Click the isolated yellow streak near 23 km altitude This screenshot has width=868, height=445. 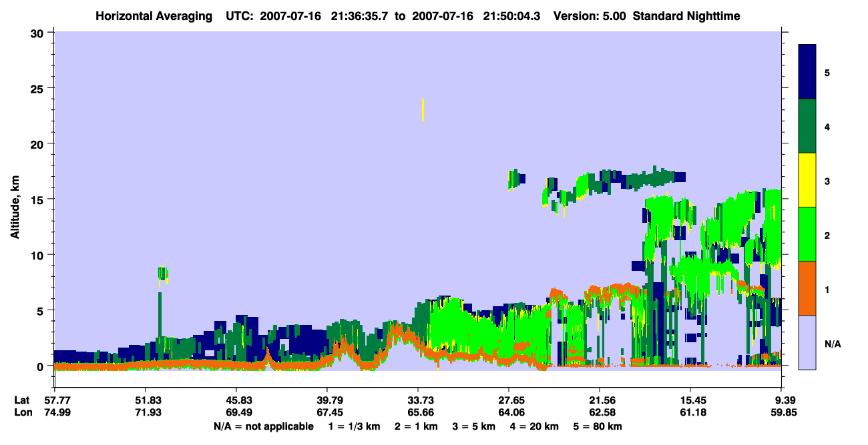click(x=423, y=109)
